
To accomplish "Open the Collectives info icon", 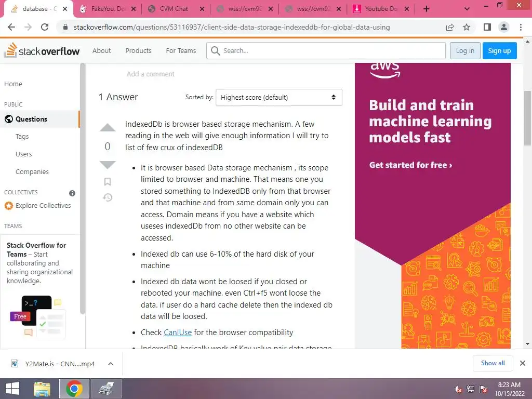I will coord(72,193).
